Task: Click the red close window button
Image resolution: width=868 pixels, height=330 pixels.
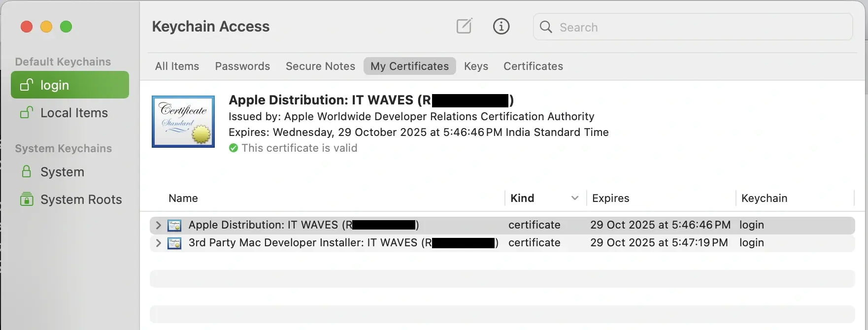Action: click(27, 27)
